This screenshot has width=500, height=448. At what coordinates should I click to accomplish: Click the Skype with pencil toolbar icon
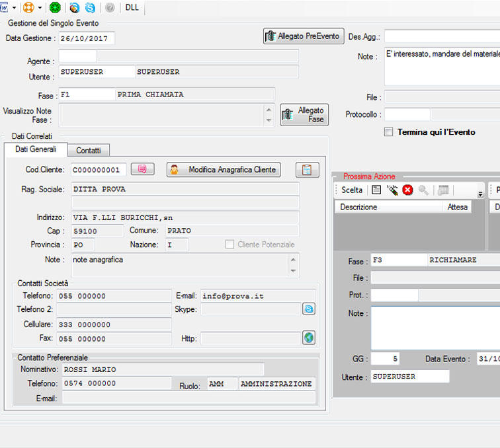(75, 8)
